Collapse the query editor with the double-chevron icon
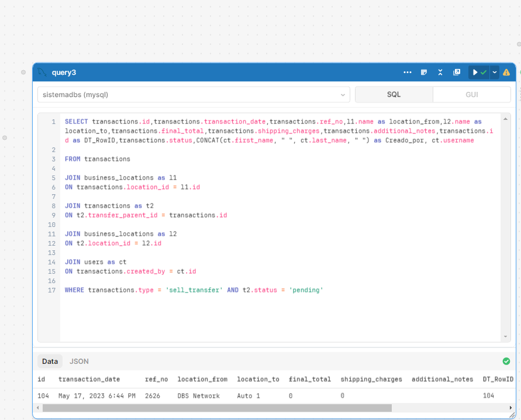Screen dimensions: 521x420 tap(440, 72)
